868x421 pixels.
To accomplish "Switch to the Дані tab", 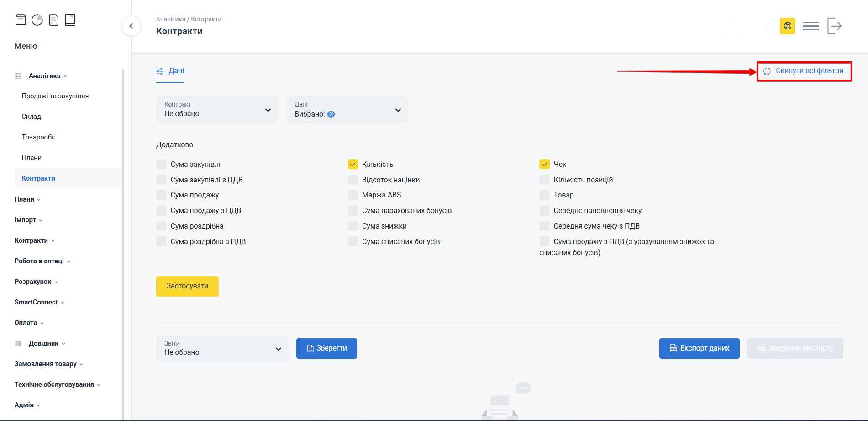I will [x=170, y=71].
